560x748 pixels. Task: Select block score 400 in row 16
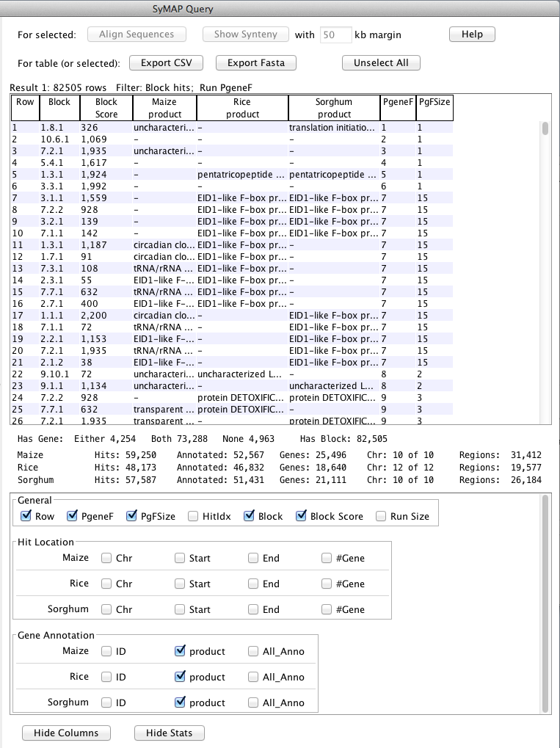point(106,303)
